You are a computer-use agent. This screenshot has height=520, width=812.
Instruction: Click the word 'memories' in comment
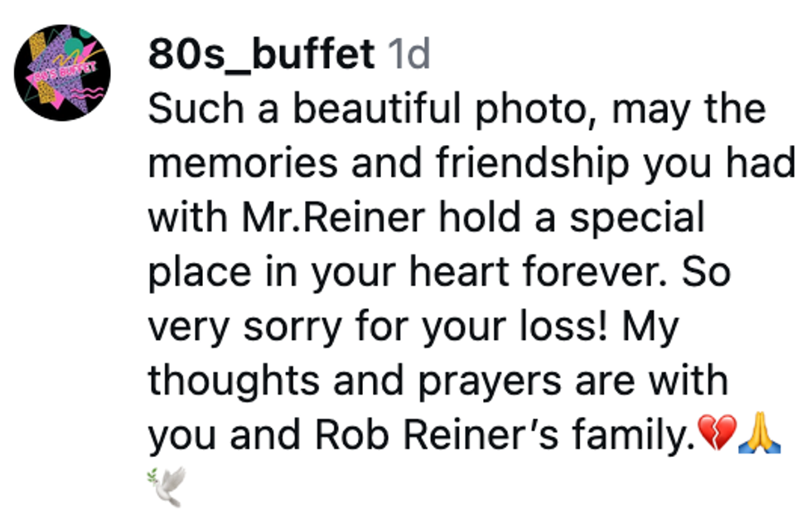pos(244,163)
